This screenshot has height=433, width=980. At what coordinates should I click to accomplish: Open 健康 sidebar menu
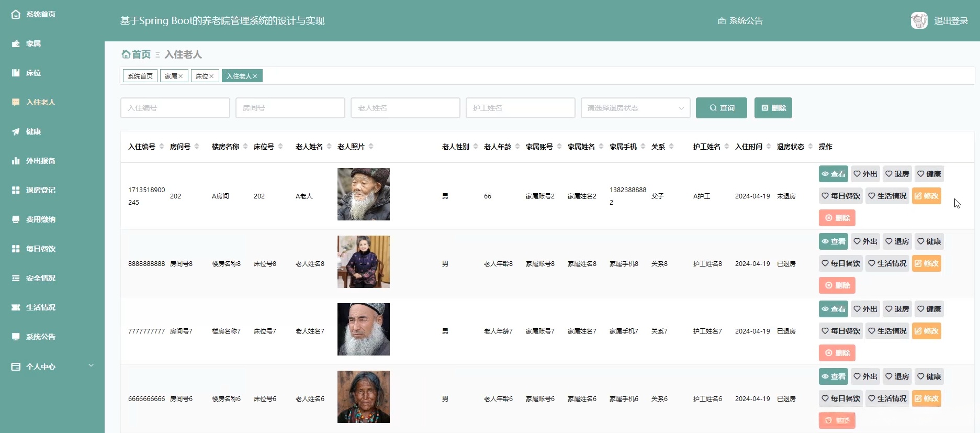point(26,131)
